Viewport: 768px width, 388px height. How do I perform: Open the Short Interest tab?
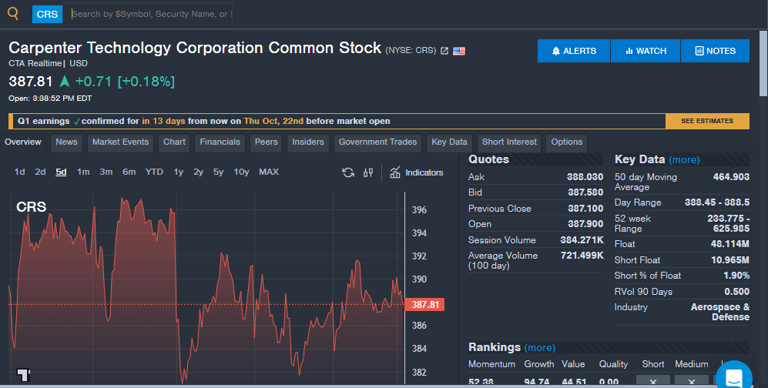coord(509,142)
